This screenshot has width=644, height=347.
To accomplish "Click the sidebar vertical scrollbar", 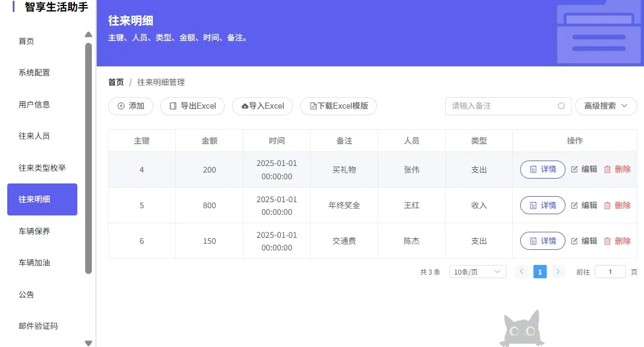I will pos(88,158).
